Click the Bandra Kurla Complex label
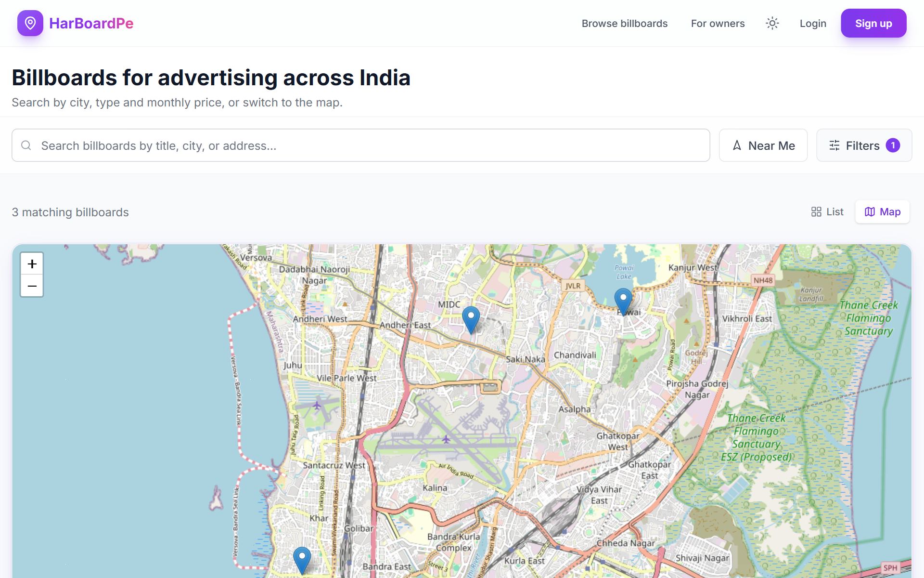The width and height of the screenshot is (924, 578). coord(453,542)
